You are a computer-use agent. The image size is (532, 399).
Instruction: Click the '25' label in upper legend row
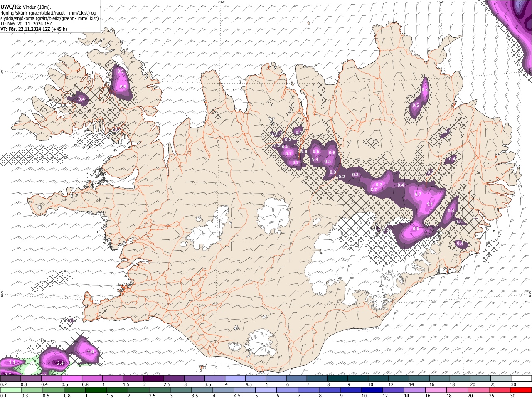point(493,384)
